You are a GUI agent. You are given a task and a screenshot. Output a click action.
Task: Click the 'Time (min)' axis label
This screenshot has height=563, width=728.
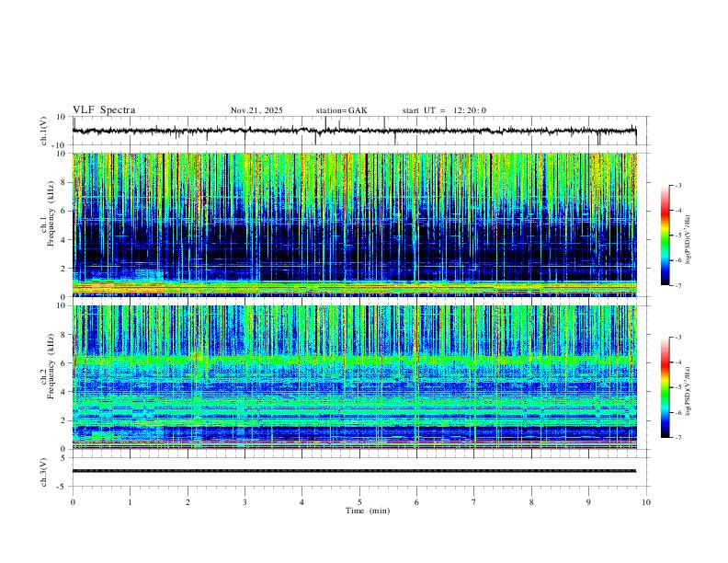click(368, 511)
